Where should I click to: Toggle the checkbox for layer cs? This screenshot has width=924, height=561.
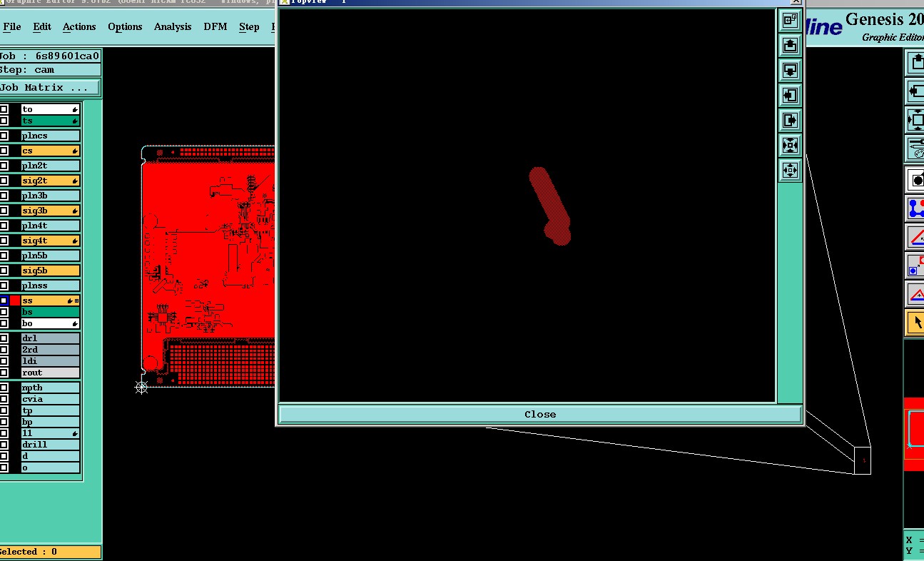tap(4, 151)
